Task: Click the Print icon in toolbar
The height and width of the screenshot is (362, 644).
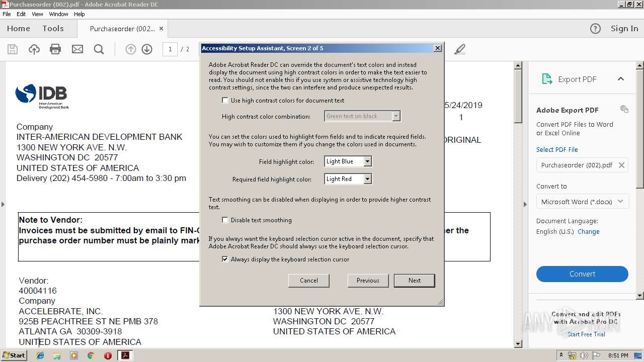Action: pyautogui.click(x=55, y=49)
